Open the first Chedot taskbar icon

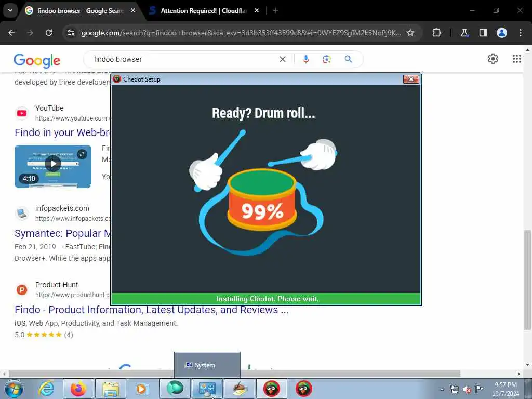click(271, 389)
